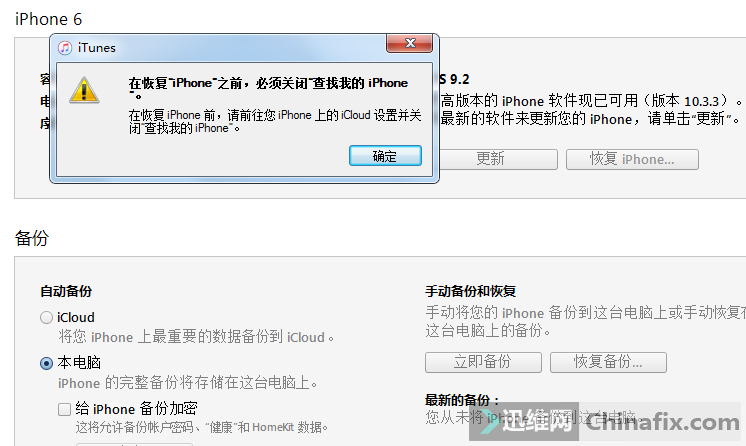Image resolution: width=746 pixels, height=446 pixels.
Task: Click the iTunes music note icon
Action: click(65, 48)
